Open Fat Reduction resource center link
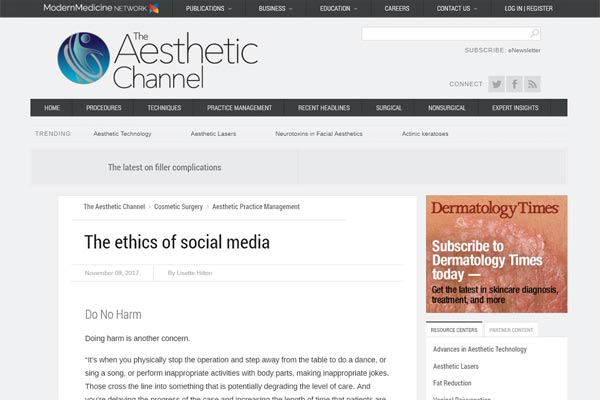 452,383
